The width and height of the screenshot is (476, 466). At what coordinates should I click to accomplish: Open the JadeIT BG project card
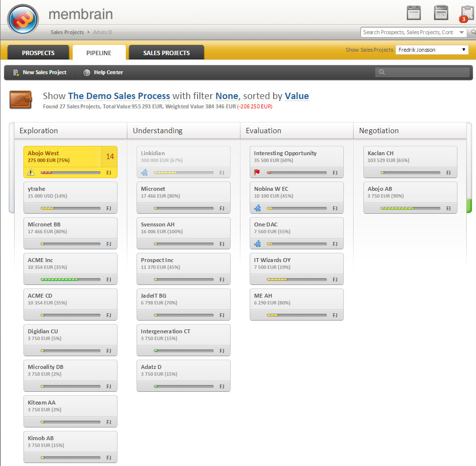point(183,304)
